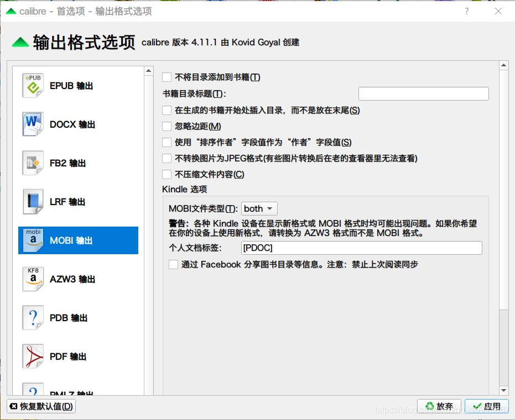Click the 放弃 cancel button
The height and width of the screenshot is (420, 515).
coord(439,406)
